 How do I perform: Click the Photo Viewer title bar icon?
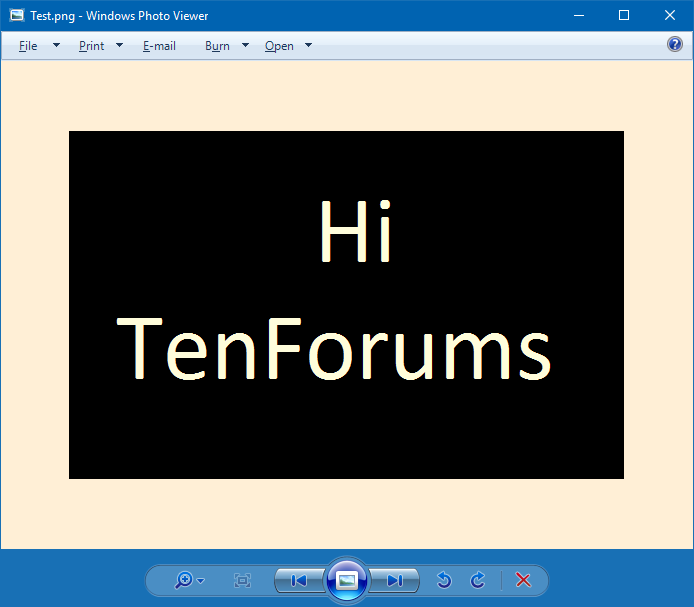tap(17, 15)
